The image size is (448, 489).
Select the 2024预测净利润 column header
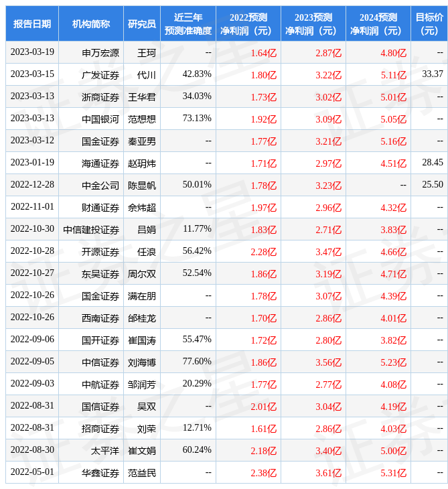click(x=378, y=24)
